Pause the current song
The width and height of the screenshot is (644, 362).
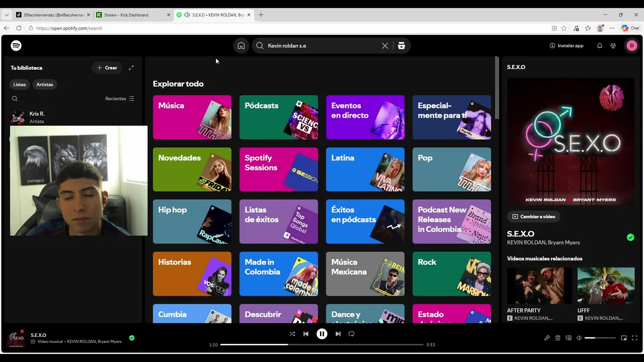coord(322,334)
